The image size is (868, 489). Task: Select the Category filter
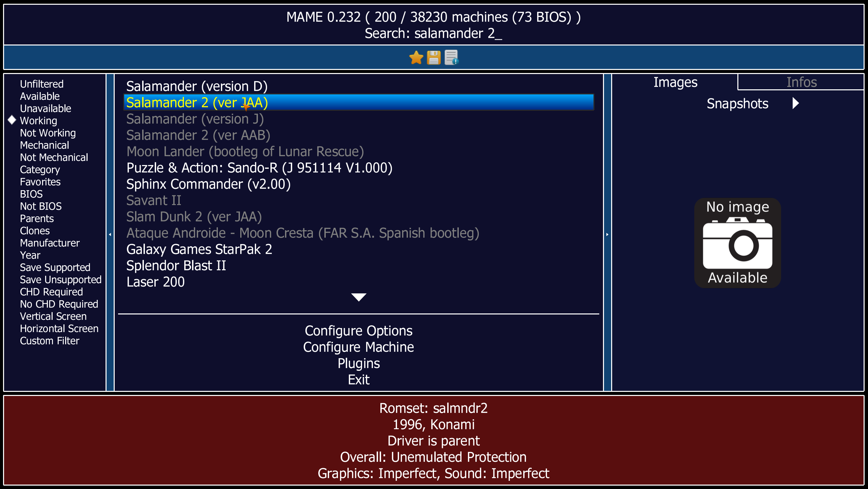tap(40, 169)
